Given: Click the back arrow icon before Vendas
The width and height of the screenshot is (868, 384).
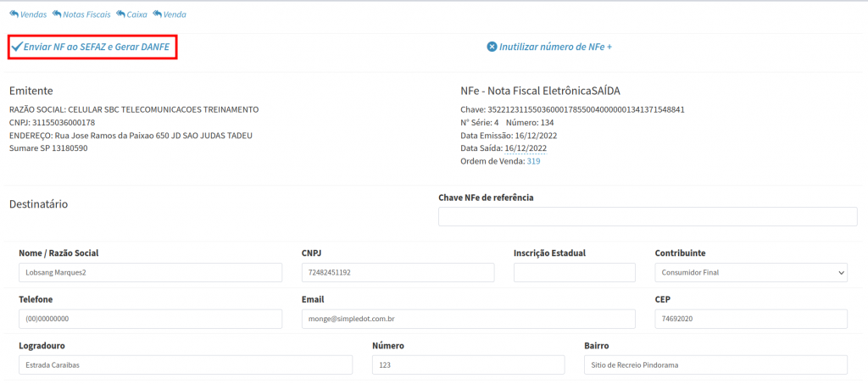Looking at the screenshot, I should (x=14, y=14).
